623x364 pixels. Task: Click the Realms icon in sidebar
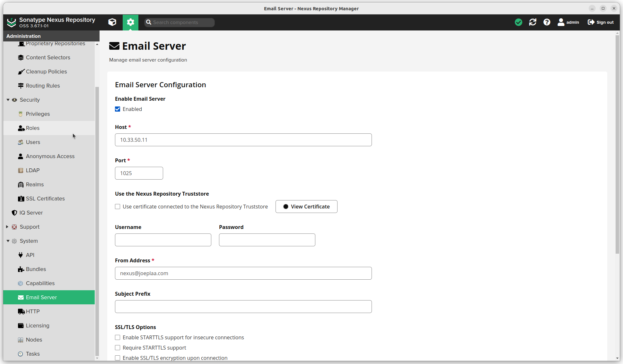[x=21, y=184]
